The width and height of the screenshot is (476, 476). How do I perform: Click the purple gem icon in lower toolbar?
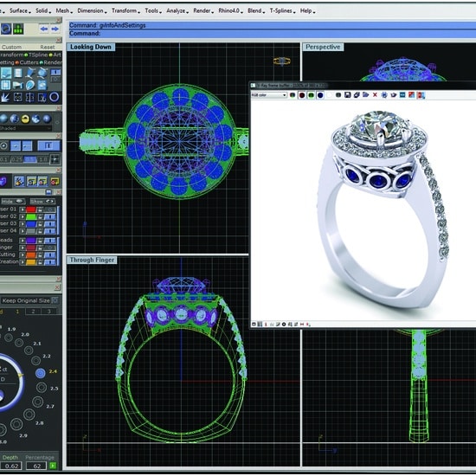click(3, 181)
